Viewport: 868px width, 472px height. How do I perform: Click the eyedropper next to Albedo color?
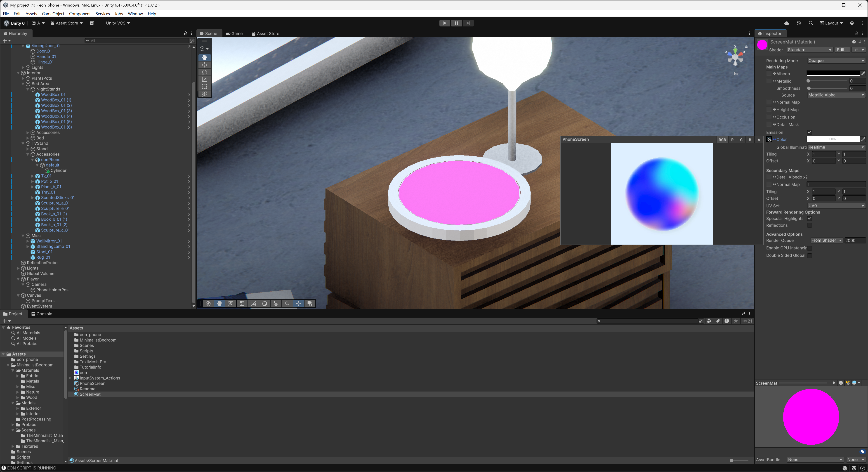click(863, 73)
